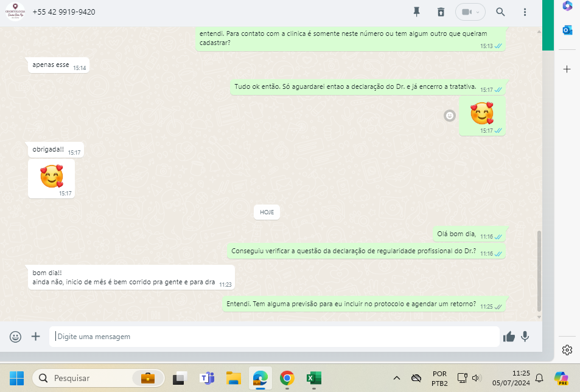Open Google Chrome from taskbar
The height and width of the screenshot is (392, 580).
click(x=287, y=378)
